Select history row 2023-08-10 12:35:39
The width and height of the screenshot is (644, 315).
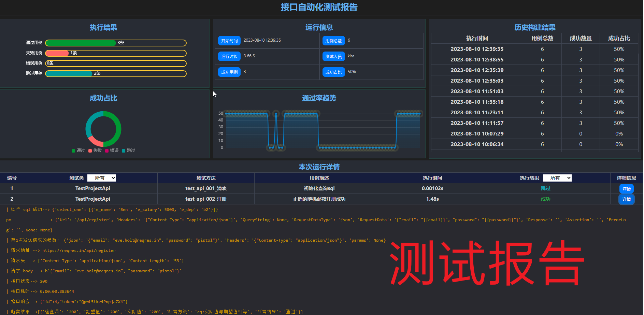534,70
